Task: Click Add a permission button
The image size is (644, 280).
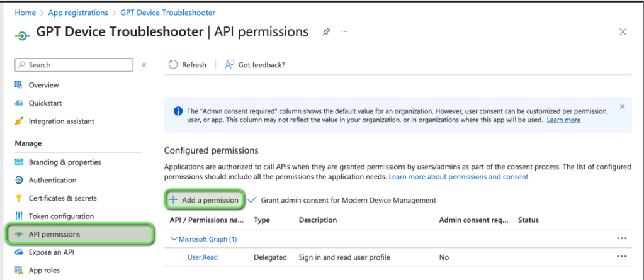Action: coord(204,200)
